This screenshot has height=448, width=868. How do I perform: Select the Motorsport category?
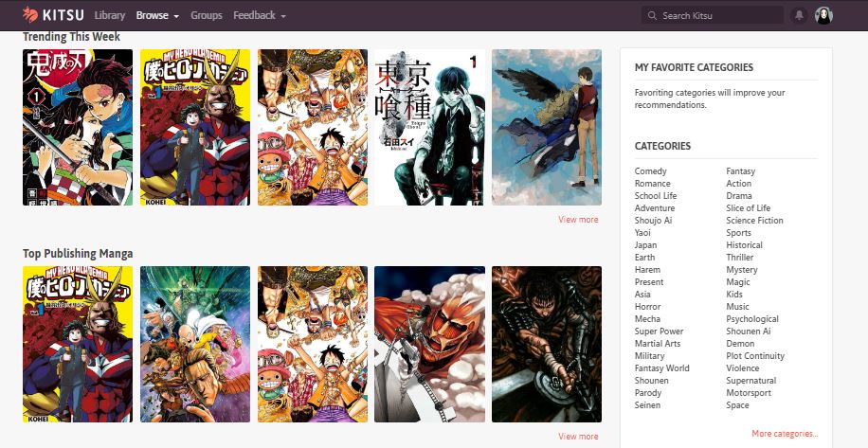tap(749, 393)
